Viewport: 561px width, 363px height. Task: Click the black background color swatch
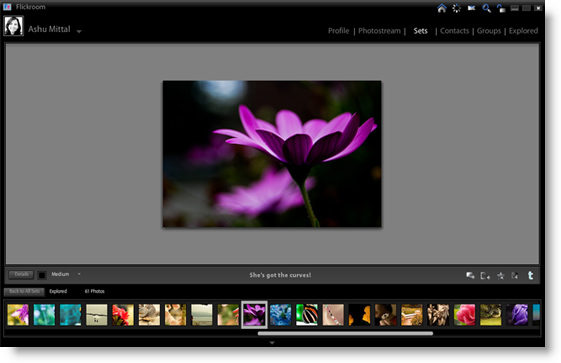point(42,275)
